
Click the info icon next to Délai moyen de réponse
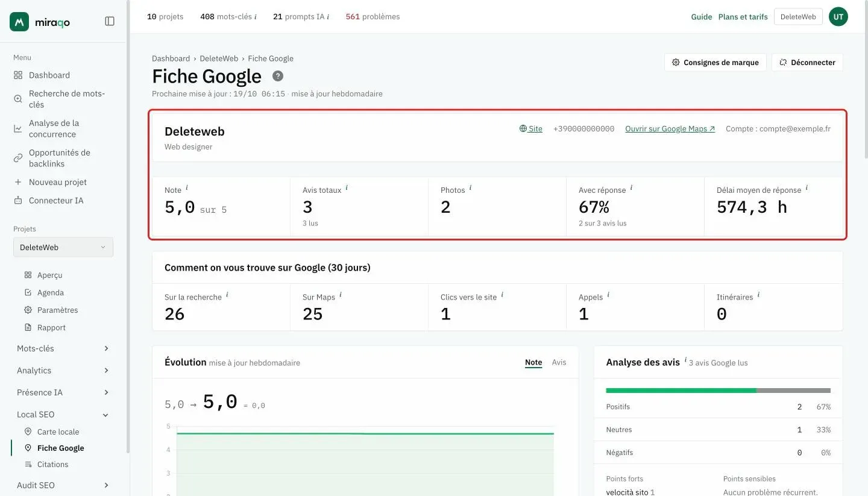tap(807, 188)
